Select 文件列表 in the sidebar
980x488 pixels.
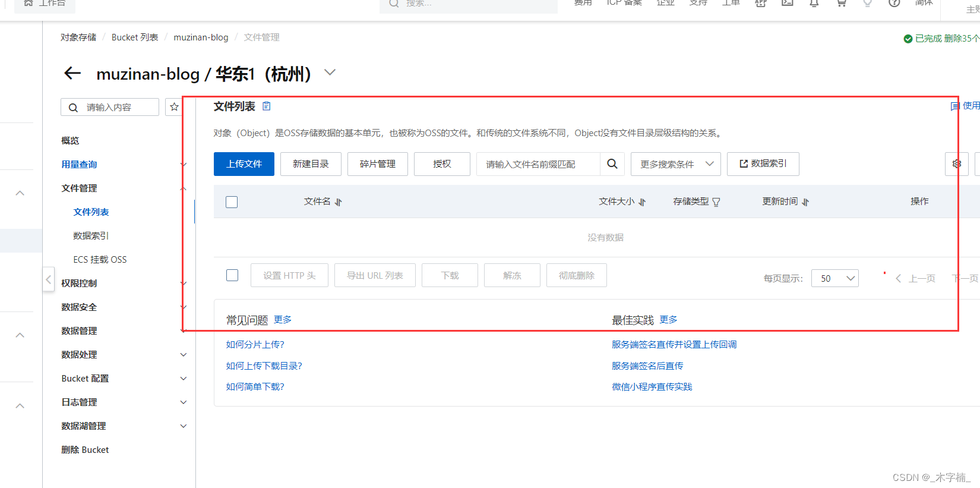point(91,212)
